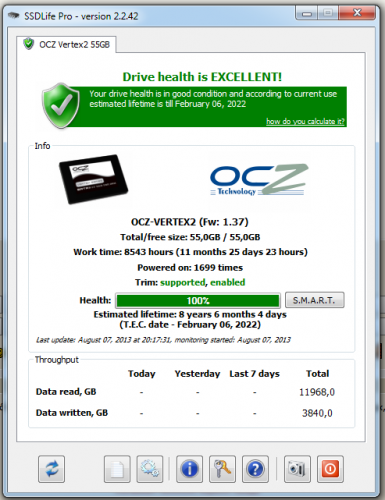The image size is (385, 500).
Task: Click the 'Data read, GB' row label
Action: tap(66, 392)
